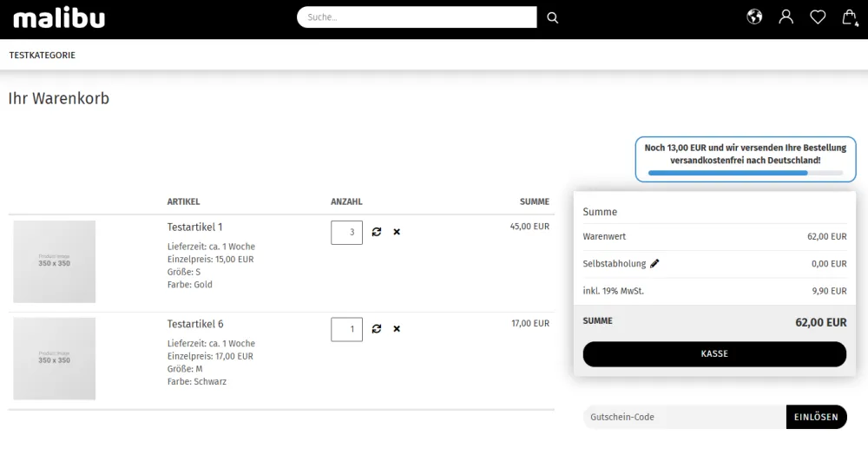The width and height of the screenshot is (868, 455).
Task: Click the ARTIKEL column header
Action: (183, 201)
